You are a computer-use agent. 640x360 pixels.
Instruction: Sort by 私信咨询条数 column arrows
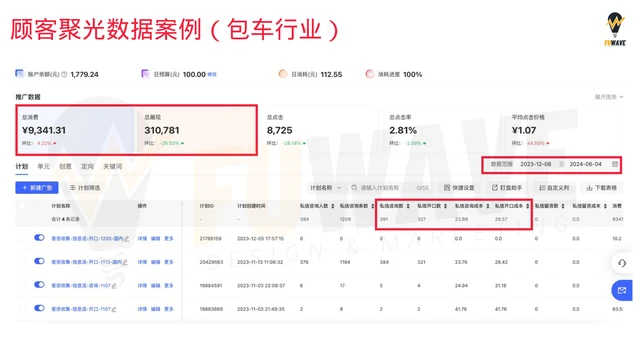(372, 206)
